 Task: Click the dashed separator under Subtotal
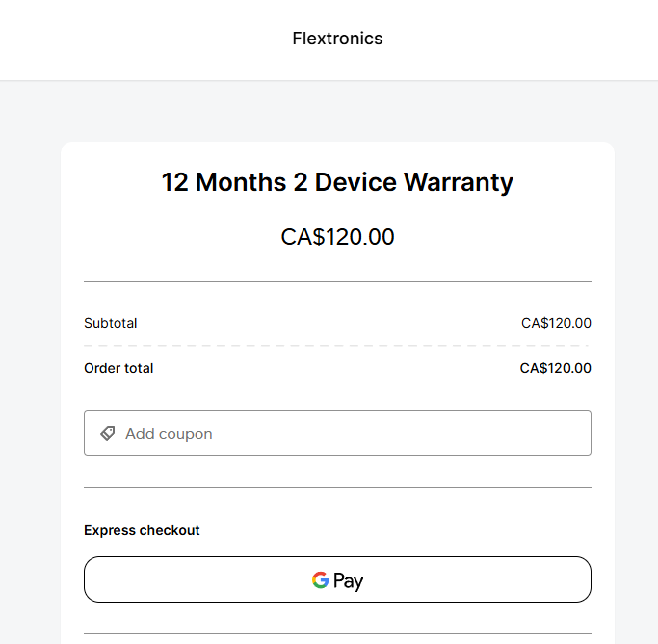(x=337, y=345)
